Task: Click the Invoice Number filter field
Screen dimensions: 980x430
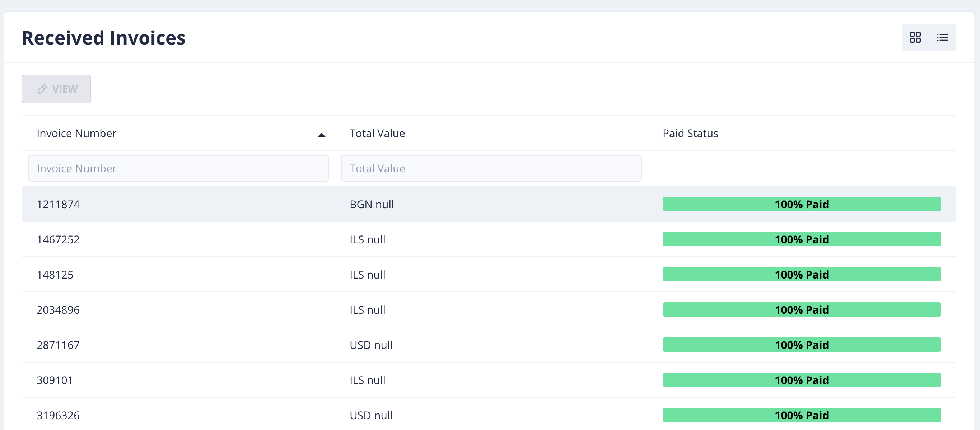Action: pyautogui.click(x=178, y=168)
